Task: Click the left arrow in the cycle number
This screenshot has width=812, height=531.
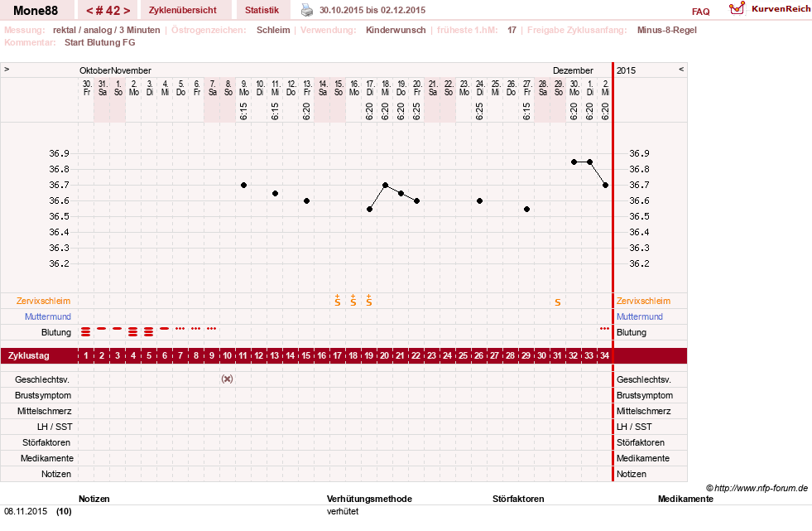Action: (89, 11)
